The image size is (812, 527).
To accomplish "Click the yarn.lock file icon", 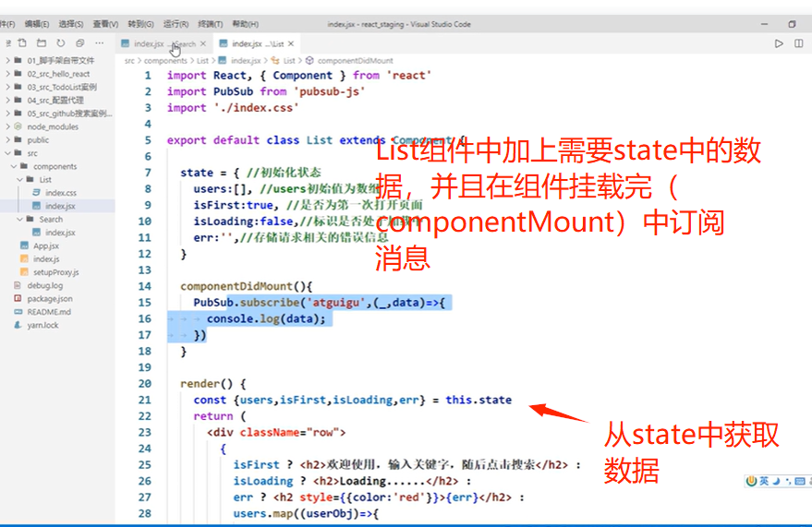I will (18, 325).
